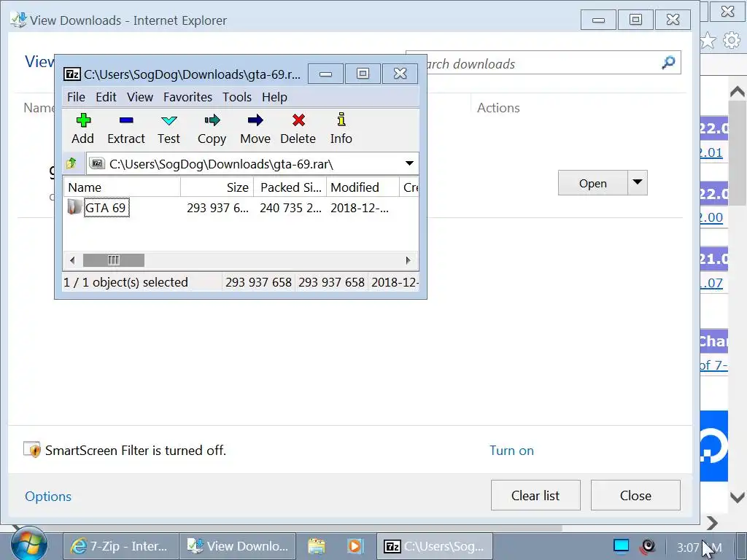Open the View menu in 7-Zip

139,97
